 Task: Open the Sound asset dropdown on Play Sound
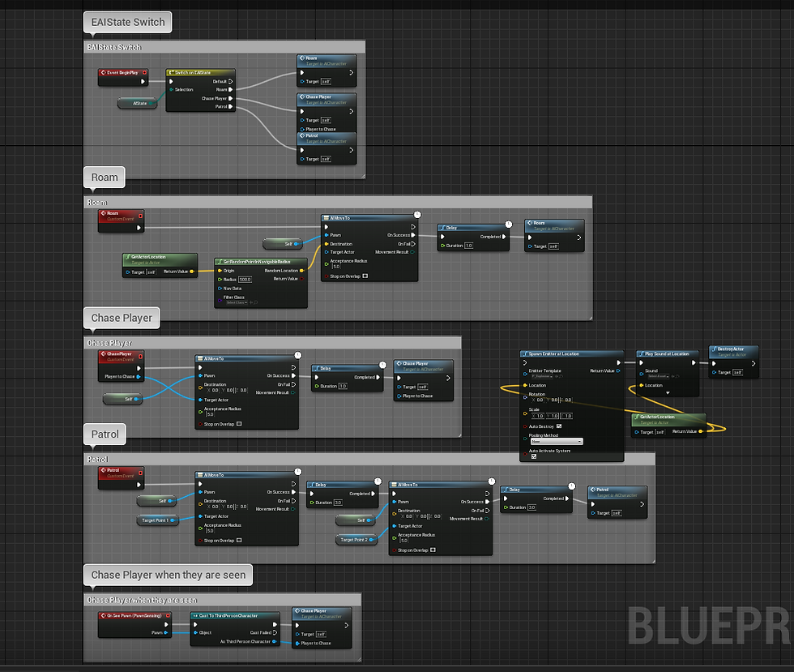point(658,376)
